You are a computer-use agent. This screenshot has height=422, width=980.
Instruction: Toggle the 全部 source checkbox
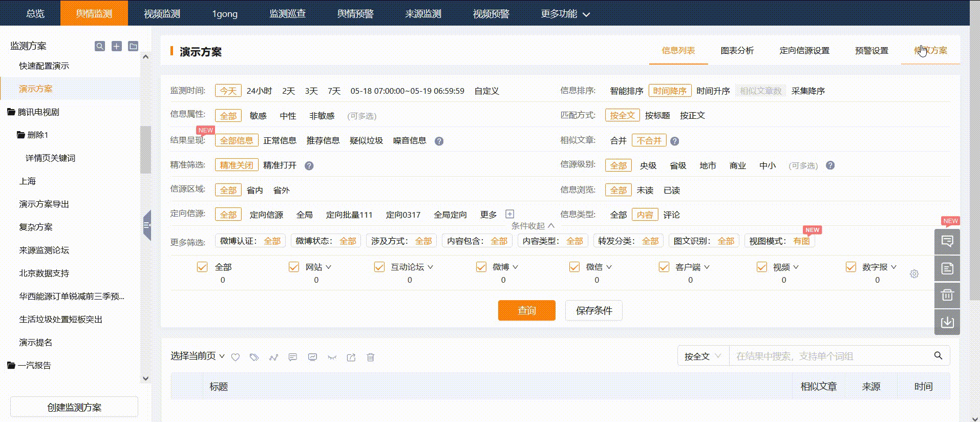click(x=202, y=267)
